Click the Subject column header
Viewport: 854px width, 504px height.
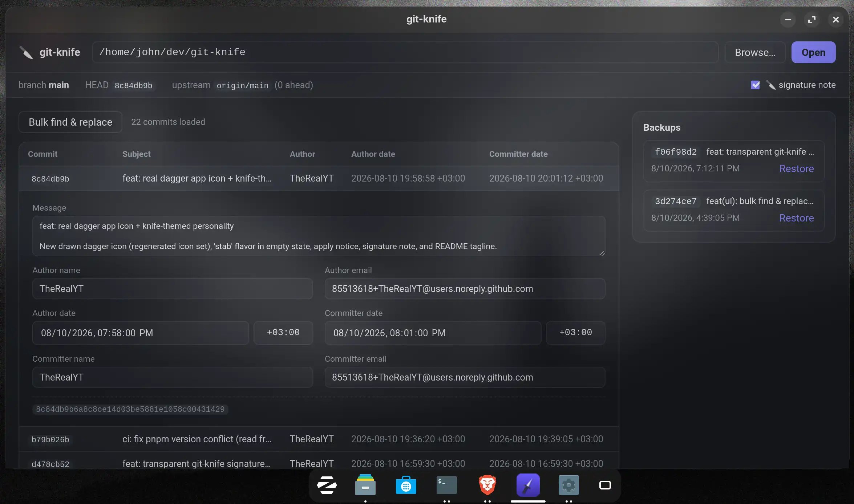coord(137,154)
